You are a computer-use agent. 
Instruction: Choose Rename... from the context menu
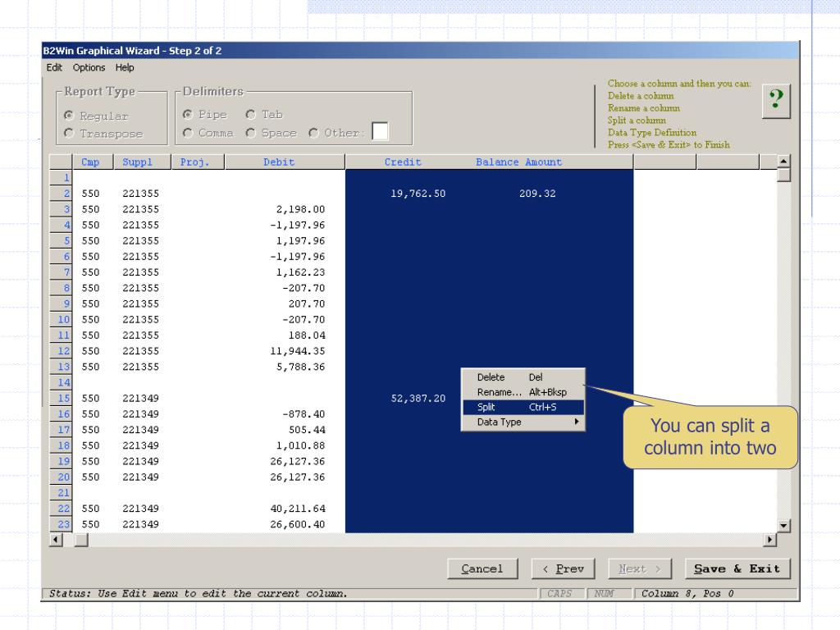coord(523,392)
